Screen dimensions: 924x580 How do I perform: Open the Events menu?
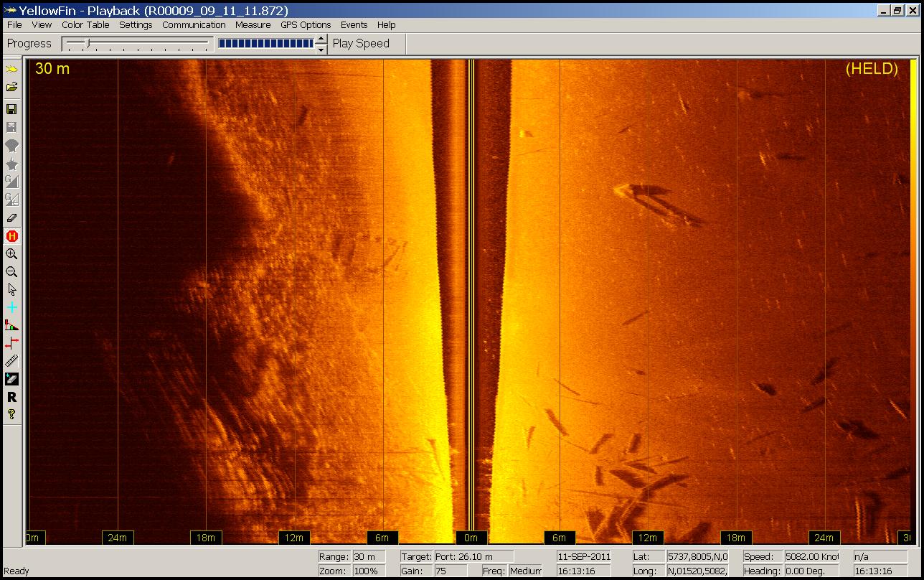354,24
